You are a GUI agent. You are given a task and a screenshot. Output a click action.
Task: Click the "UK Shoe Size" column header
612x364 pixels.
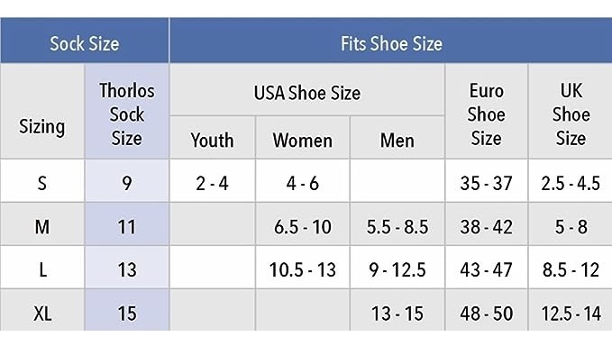pos(571,114)
